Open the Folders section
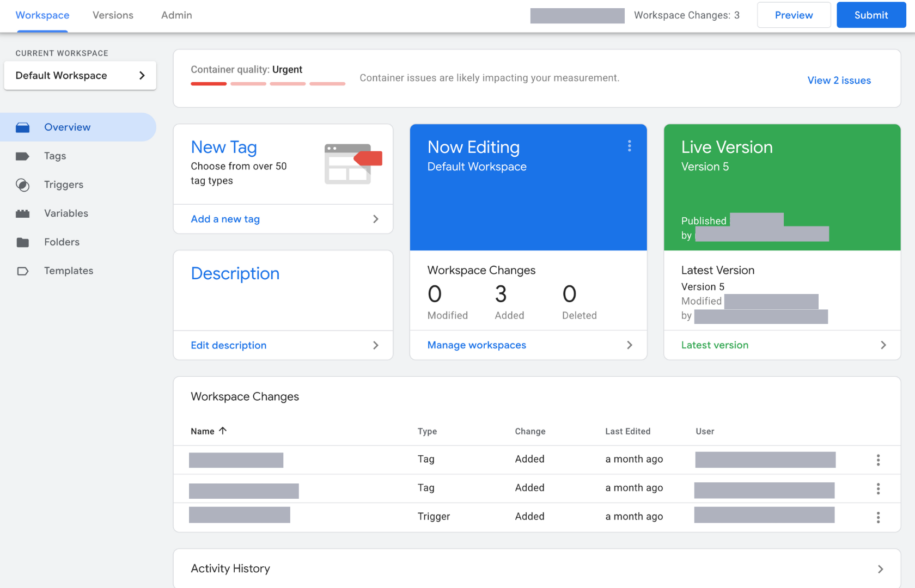Viewport: 915px width, 588px height. 23,242
